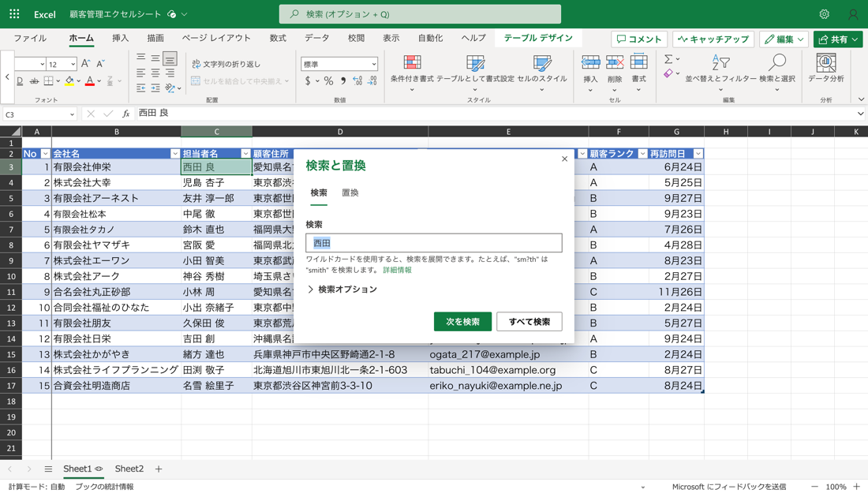Screen dimensions: 868x493
Task: Open the app launcher grid icon
Action: 14,14
